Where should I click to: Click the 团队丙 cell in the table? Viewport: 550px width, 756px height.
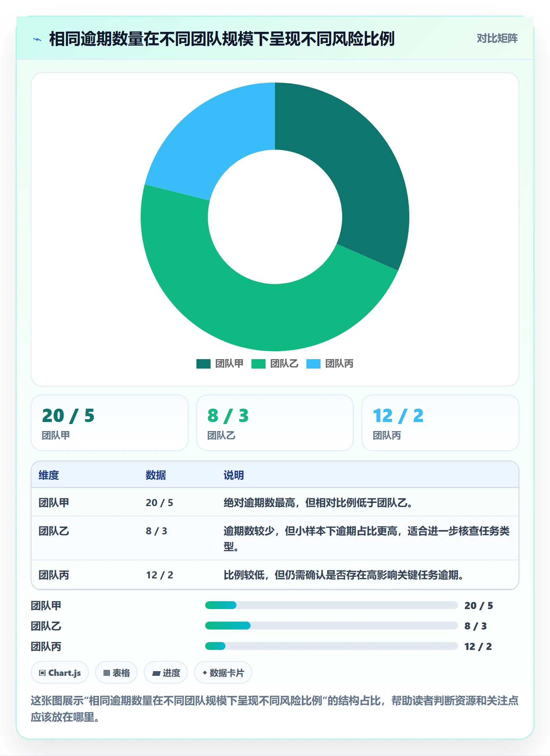pyautogui.click(x=54, y=575)
